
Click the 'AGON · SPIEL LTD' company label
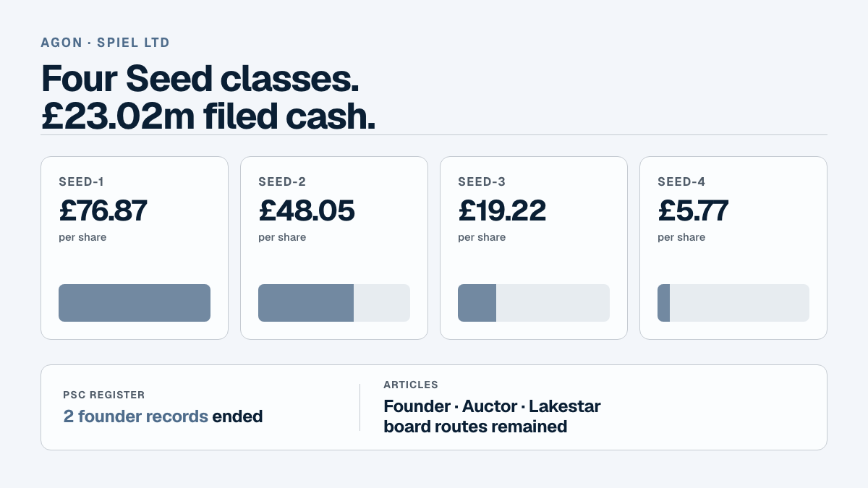tap(106, 43)
